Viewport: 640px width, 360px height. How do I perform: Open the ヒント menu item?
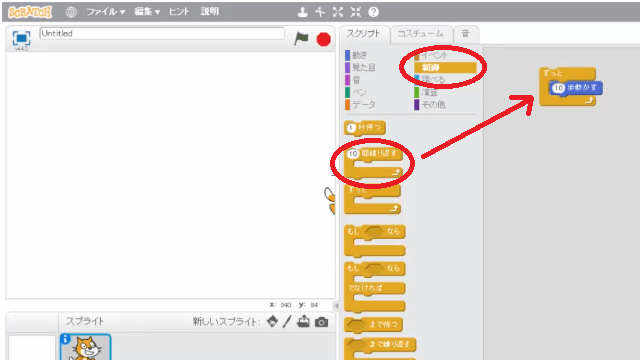coord(179,12)
